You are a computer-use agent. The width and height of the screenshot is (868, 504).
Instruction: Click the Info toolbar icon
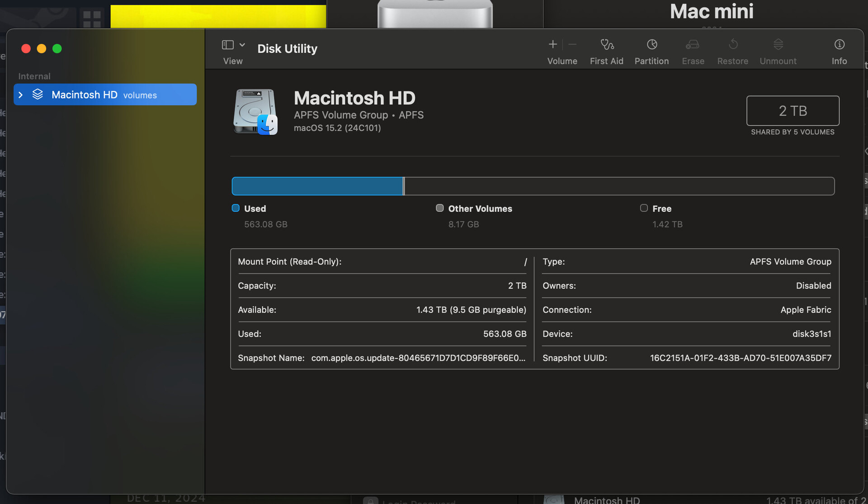pos(839,44)
